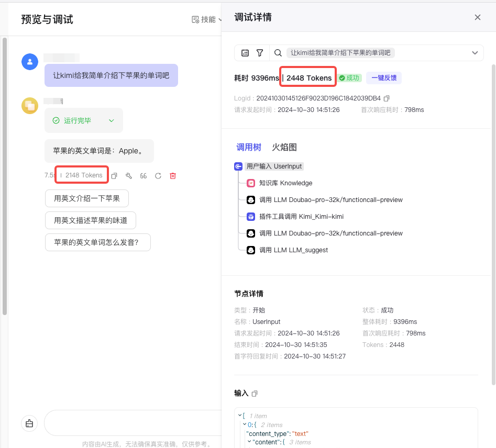Click suggestion 用英文描述苹果的味道

[91, 220]
